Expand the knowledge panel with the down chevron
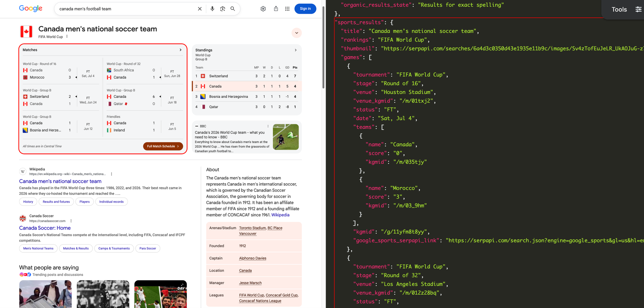The image size is (644, 308). coord(297,33)
